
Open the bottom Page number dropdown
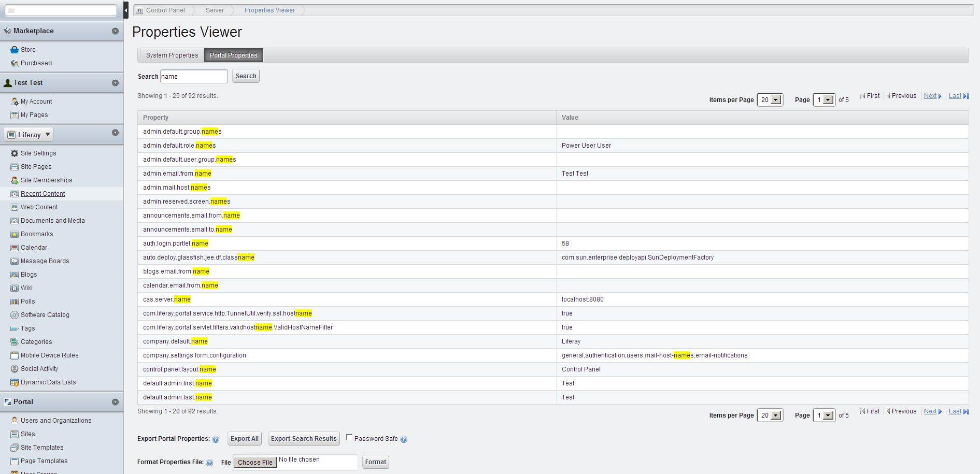pyautogui.click(x=824, y=415)
